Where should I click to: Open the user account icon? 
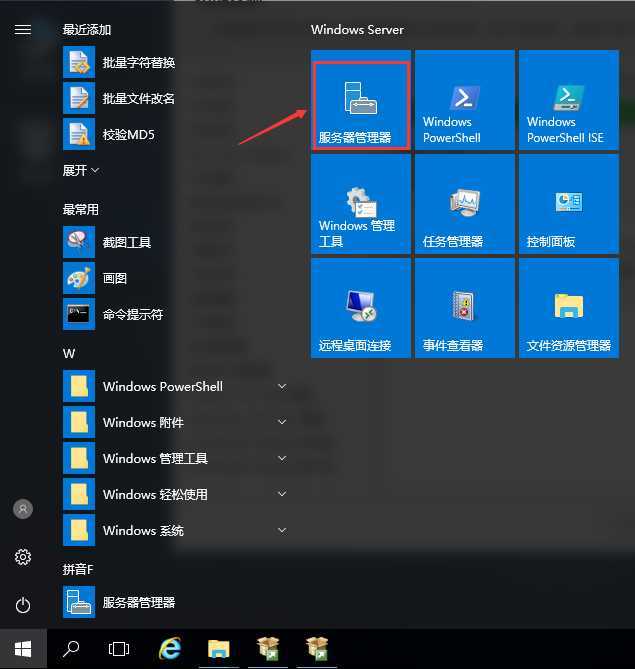click(x=23, y=509)
